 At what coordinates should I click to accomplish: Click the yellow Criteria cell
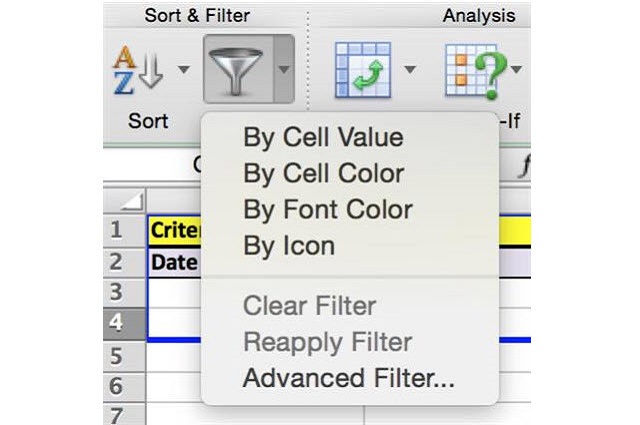coord(175,230)
